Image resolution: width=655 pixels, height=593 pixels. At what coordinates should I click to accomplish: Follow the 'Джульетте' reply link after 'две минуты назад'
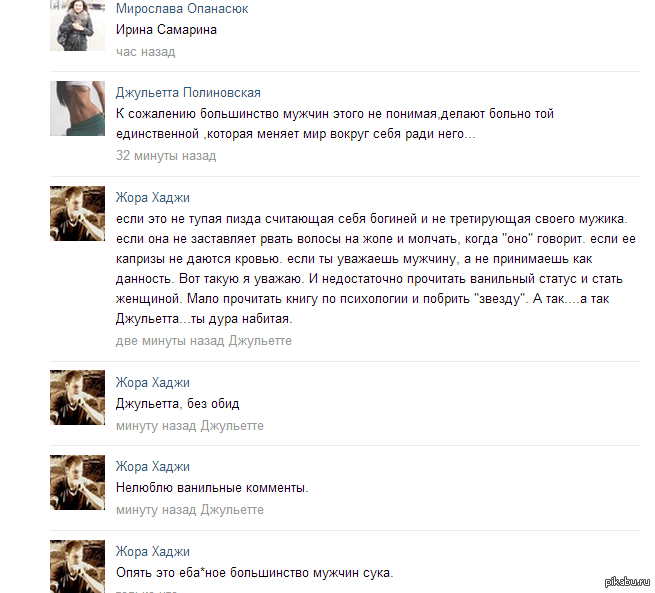pos(260,341)
